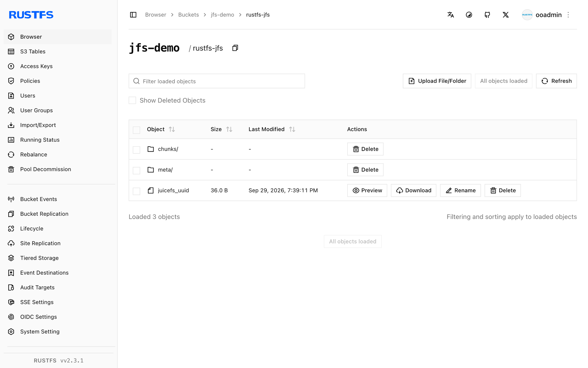Delete the chunks/ folder
The height and width of the screenshot is (368, 588).
pyautogui.click(x=365, y=149)
